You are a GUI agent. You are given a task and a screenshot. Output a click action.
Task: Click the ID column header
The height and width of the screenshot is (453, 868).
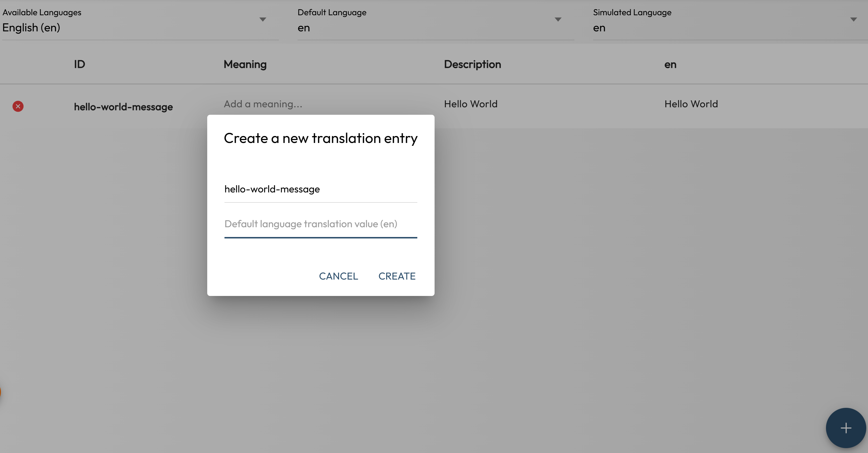[x=79, y=64]
